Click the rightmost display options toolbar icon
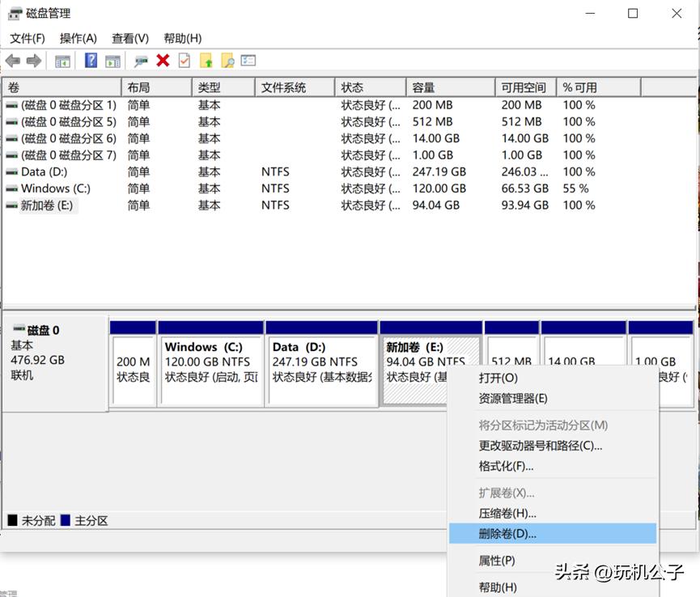Viewport: 700px width, 597px height. (x=248, y=61)
